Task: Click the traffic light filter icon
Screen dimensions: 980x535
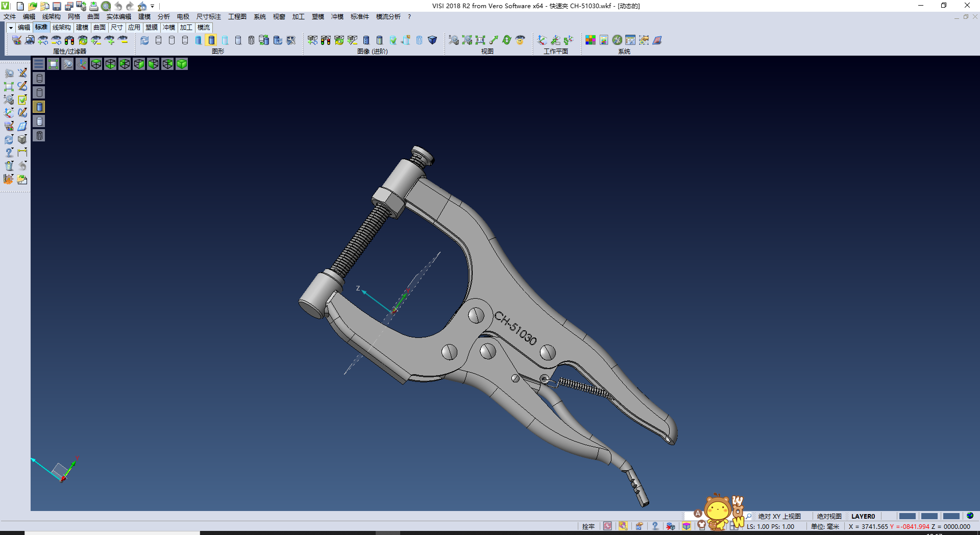Action: pos(69,40)
